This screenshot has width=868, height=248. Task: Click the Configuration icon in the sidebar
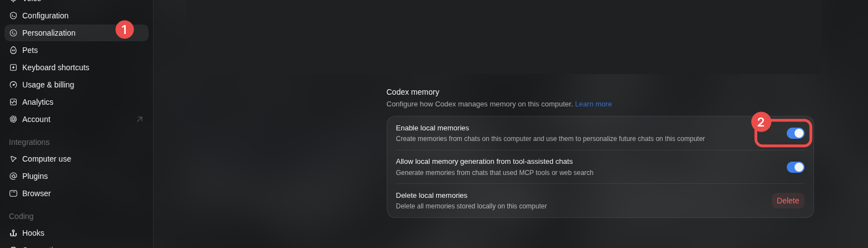[13, 16]
